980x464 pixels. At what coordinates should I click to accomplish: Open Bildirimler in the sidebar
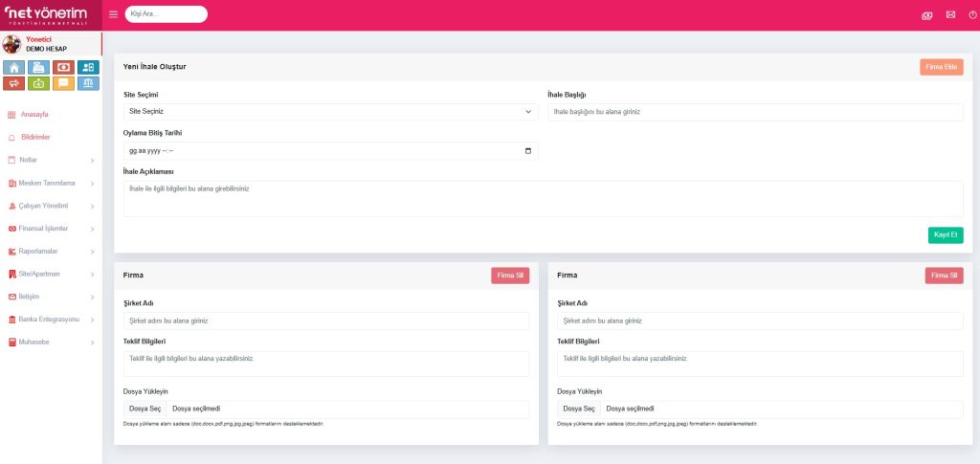pyautogui.click(x=34, y=137)
